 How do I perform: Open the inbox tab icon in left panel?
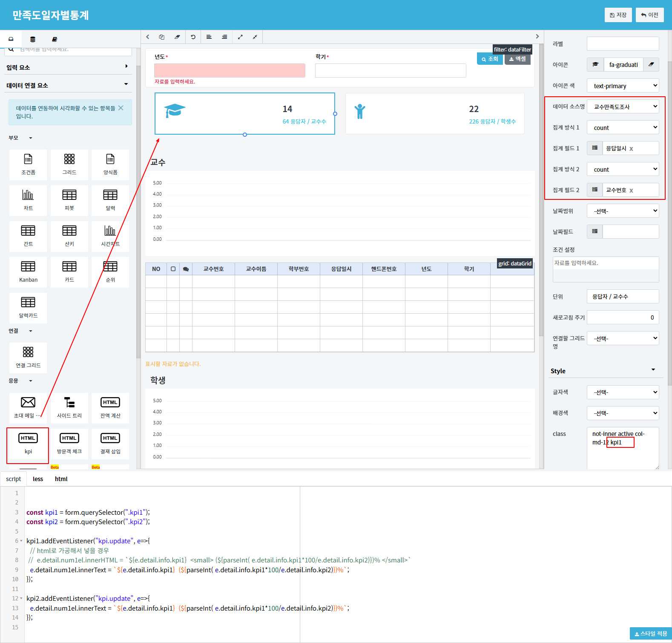click(x=11, y=39)
